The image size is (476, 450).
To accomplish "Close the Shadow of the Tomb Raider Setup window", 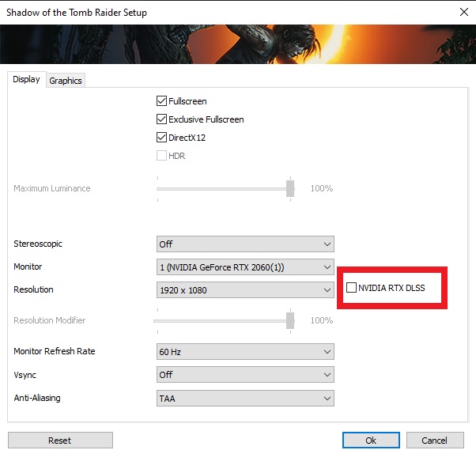I will click(x=463, y=12).
